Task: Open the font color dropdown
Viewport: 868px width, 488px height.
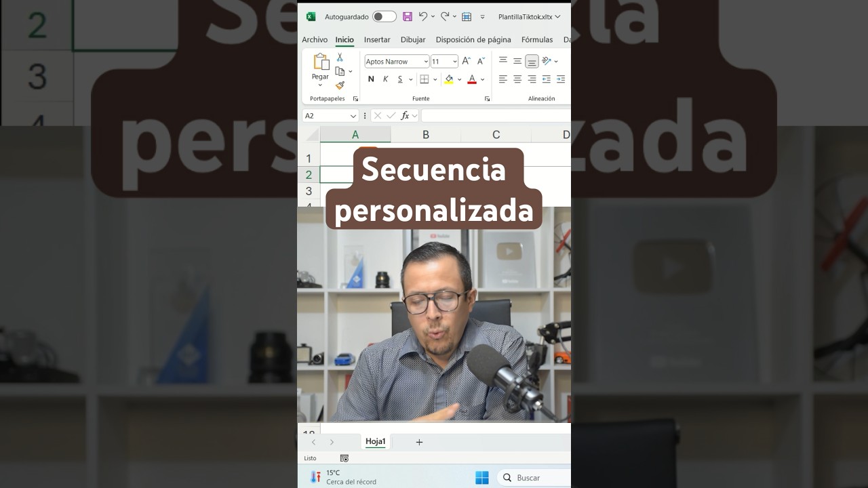Action: [483, 79]
